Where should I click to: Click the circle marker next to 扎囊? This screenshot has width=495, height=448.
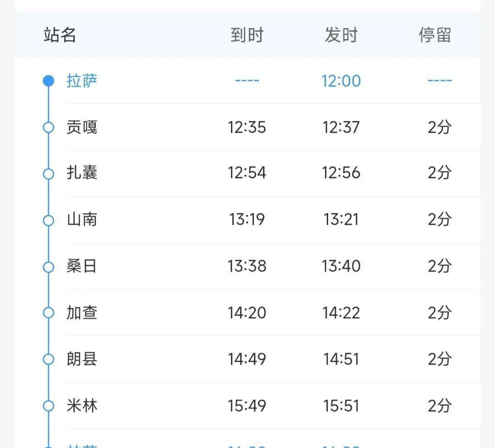point(49,174)
